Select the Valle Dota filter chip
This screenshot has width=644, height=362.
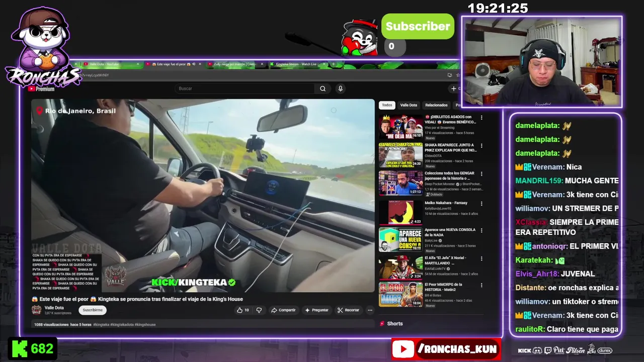409,105
